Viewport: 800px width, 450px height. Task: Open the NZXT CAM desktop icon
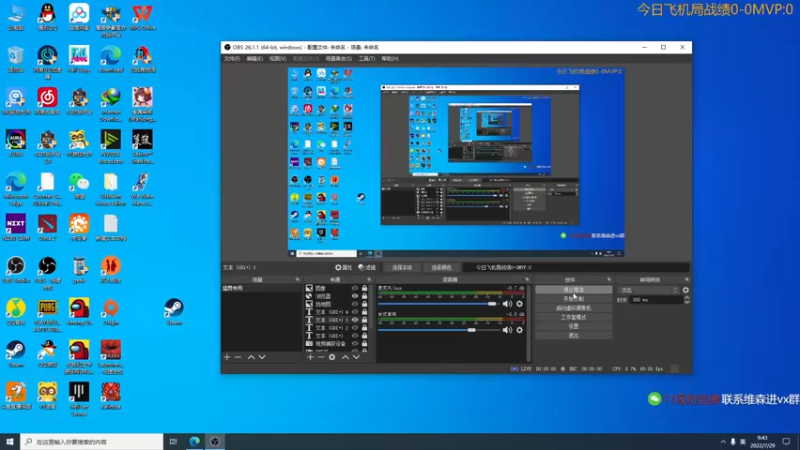coord(16,228)
